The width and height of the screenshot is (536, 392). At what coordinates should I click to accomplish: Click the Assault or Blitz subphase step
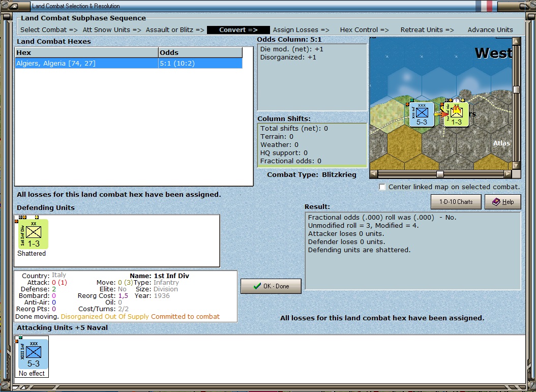tap(175, 29)
